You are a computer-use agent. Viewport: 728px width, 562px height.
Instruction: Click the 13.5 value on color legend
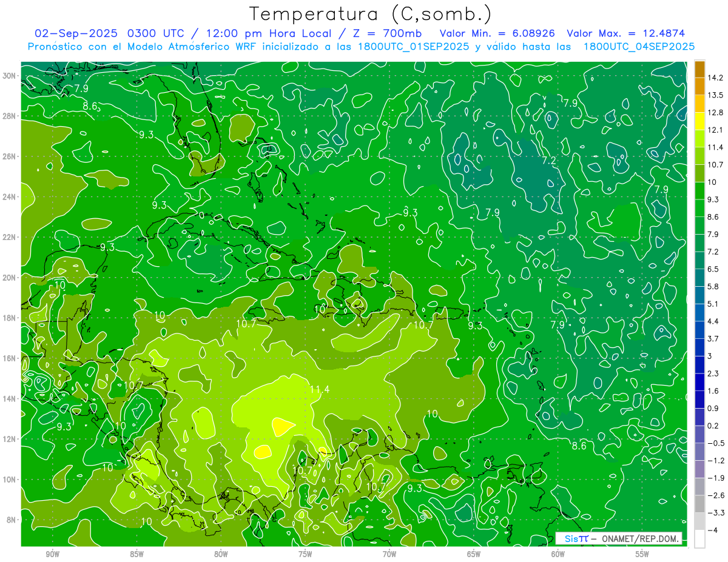pos(715,95)
